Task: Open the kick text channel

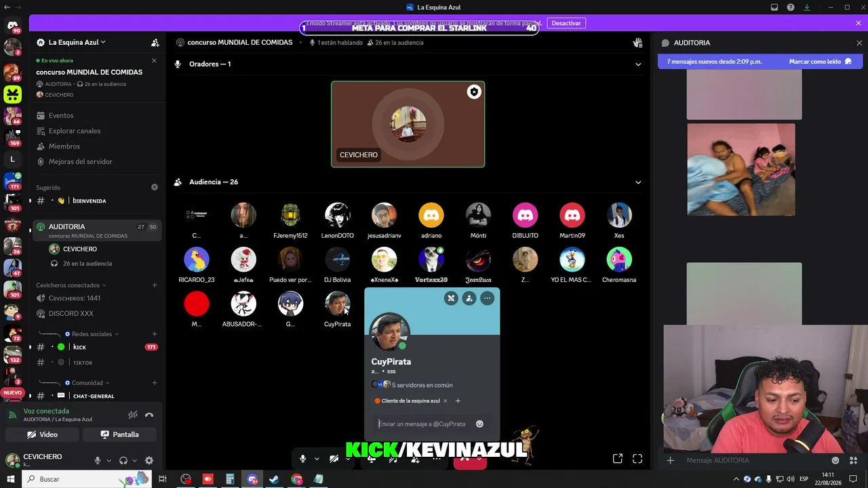Action: (x=96, y=347)
